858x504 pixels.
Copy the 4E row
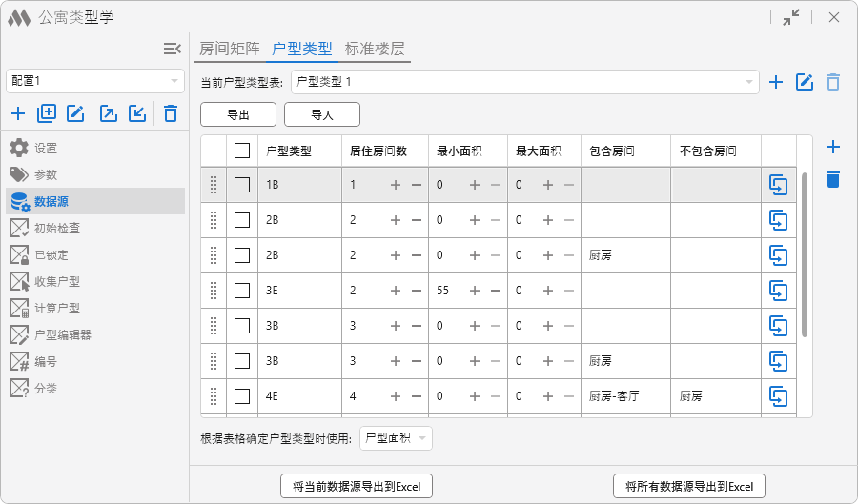point(778,396)
